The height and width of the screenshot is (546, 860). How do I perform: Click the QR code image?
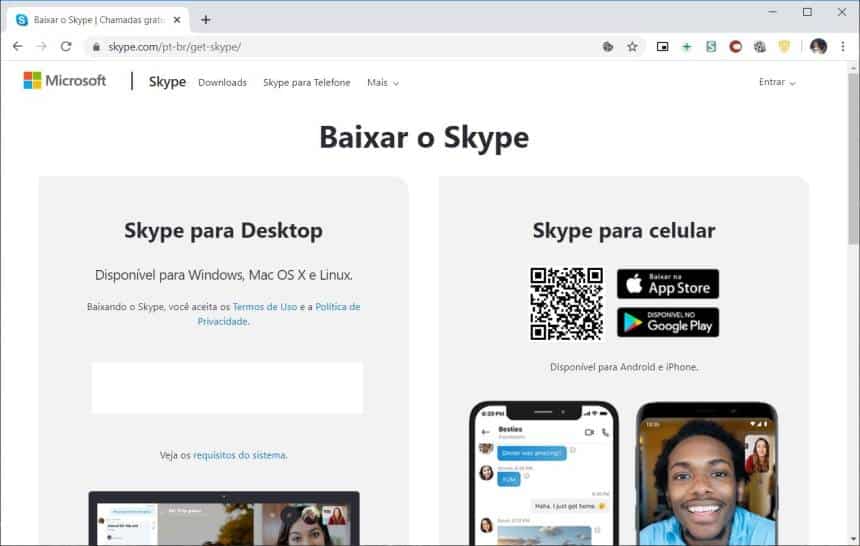tap(567, 303)
